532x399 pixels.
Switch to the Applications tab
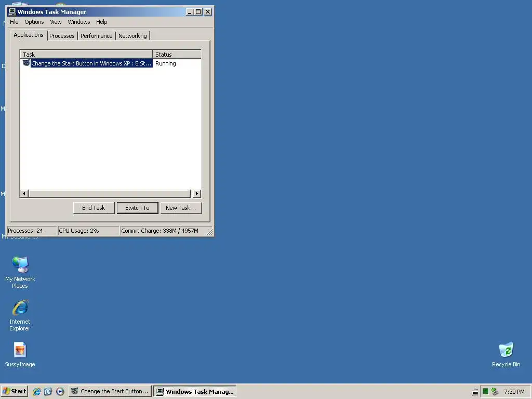coord(29,35)
